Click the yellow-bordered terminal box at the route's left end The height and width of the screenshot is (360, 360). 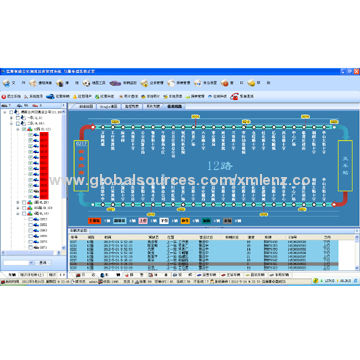click(x=81, y=166)
